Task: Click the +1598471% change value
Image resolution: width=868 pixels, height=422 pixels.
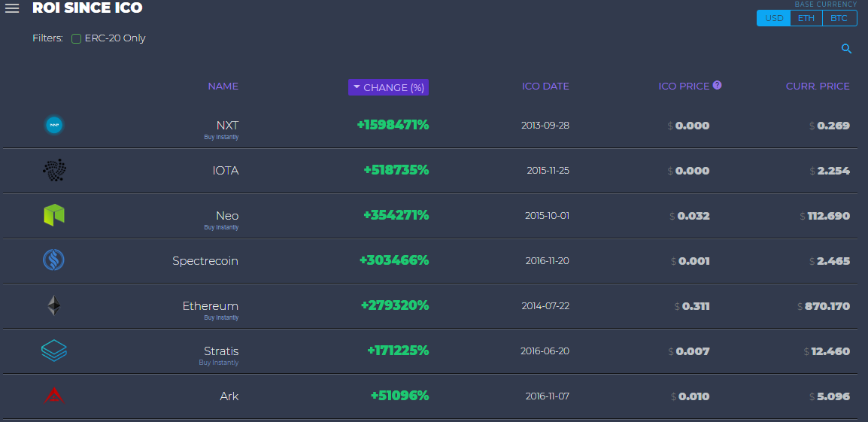Action: tap(393, 125)
